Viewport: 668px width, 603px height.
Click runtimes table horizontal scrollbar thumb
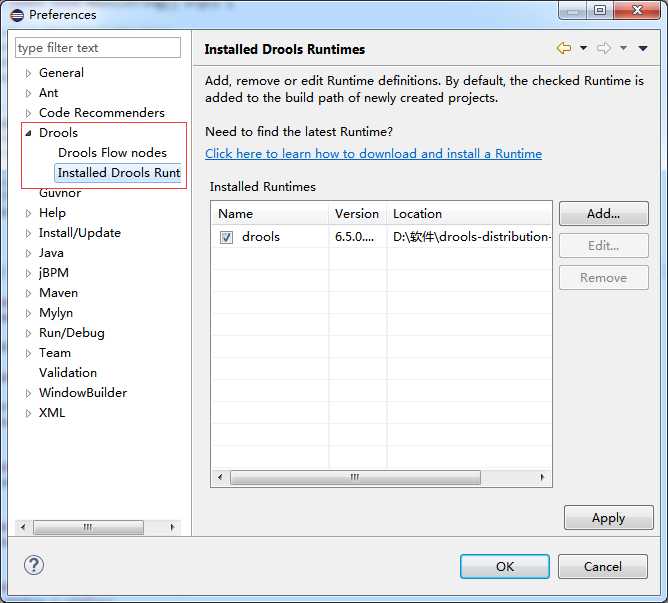pyautogui.click(x=355, y=477)
